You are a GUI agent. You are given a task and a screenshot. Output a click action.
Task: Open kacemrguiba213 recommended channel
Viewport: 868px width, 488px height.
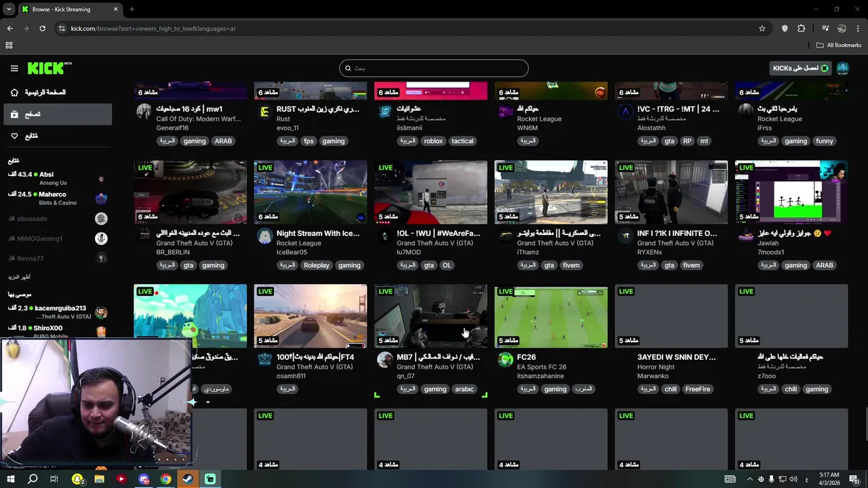[x=56, y=312]
